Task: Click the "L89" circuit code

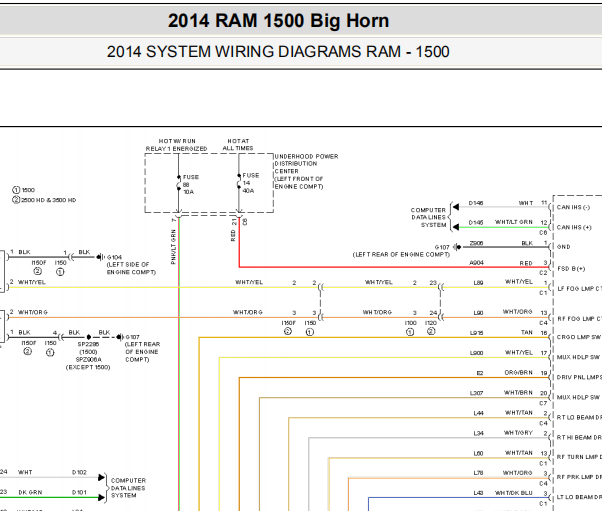Action: [x=478, y=283]
